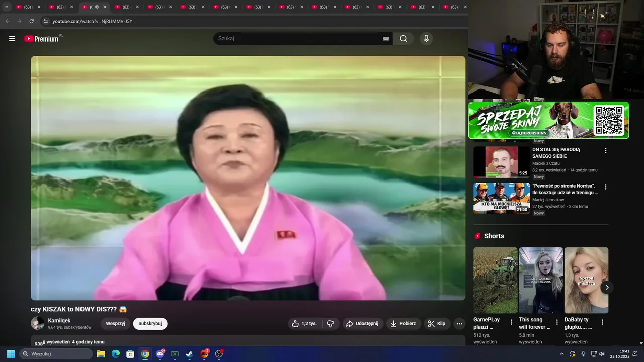644x362 pixels.
Task: Open three-dot menu for DaBaby short
Action: pyautogui.click(x=602, y=322)
